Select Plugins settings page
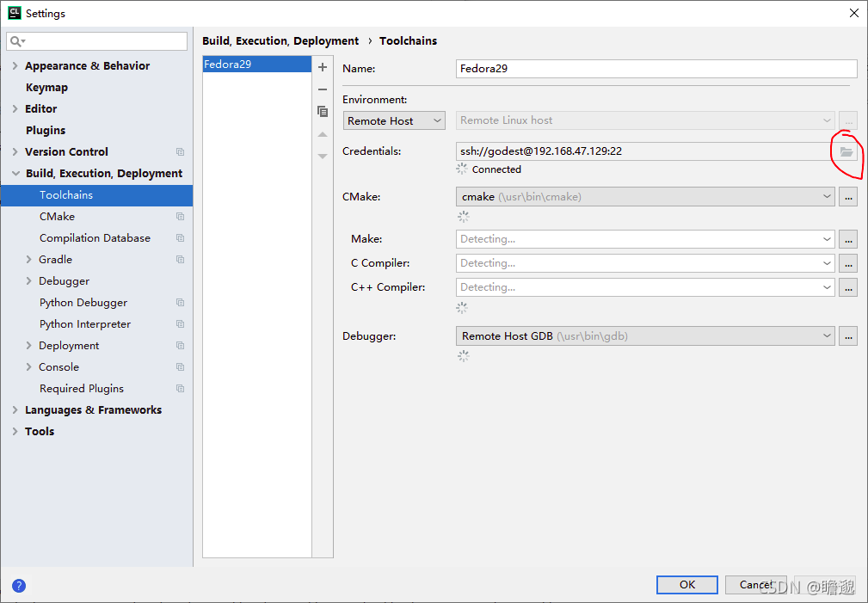 [46, 131]
